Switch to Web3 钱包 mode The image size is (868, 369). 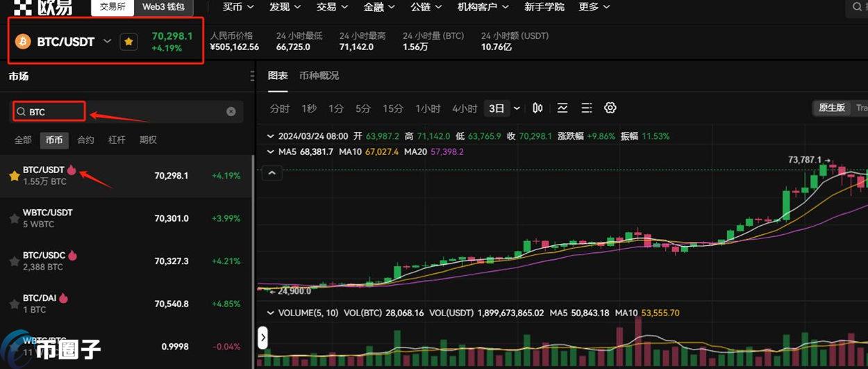(x=163, y=7)
